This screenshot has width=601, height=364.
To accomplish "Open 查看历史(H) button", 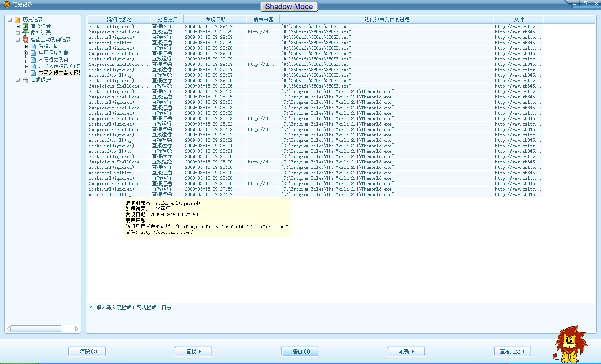I will 513,351.
